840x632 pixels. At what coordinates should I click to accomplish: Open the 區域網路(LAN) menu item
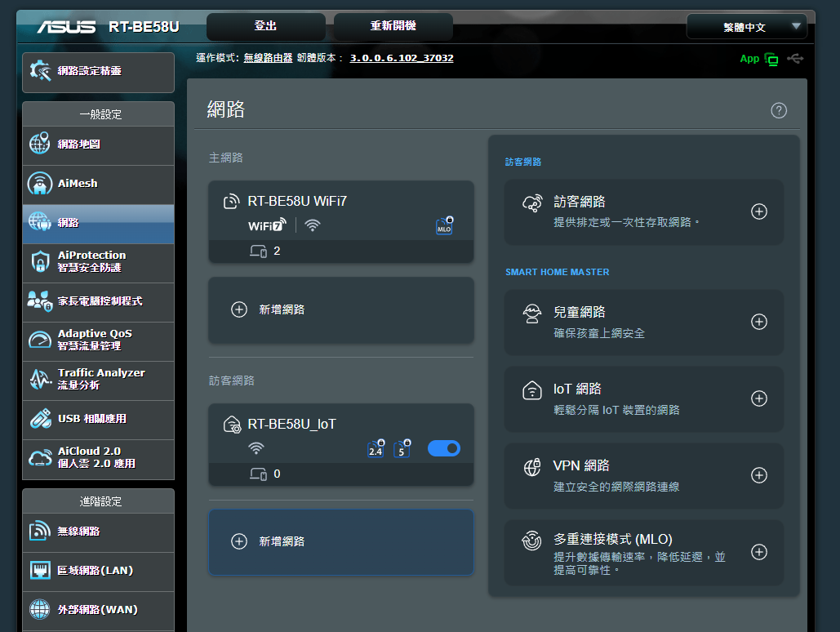(x=99, y=571)
